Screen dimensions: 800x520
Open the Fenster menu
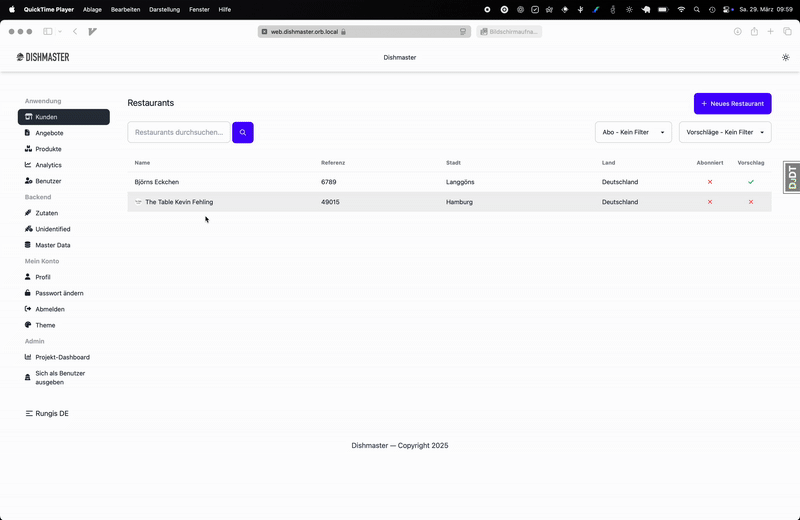(x=199, y=9)
